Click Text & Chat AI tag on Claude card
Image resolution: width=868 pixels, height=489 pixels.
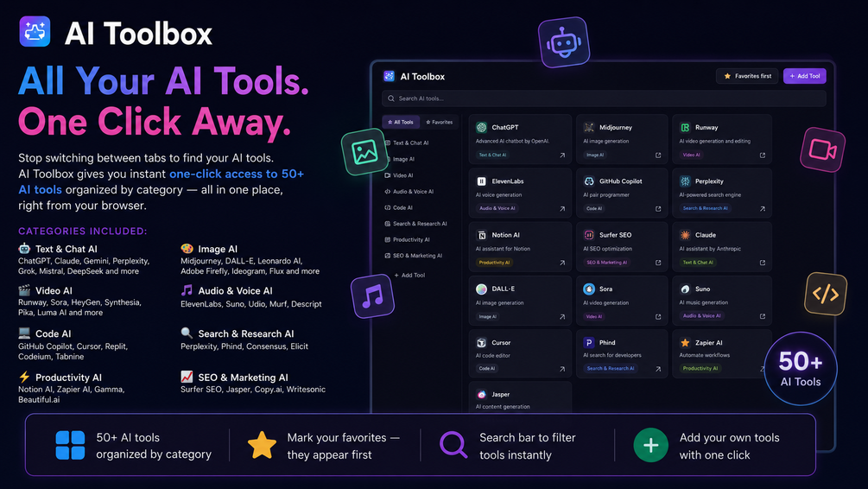[698, 263]
